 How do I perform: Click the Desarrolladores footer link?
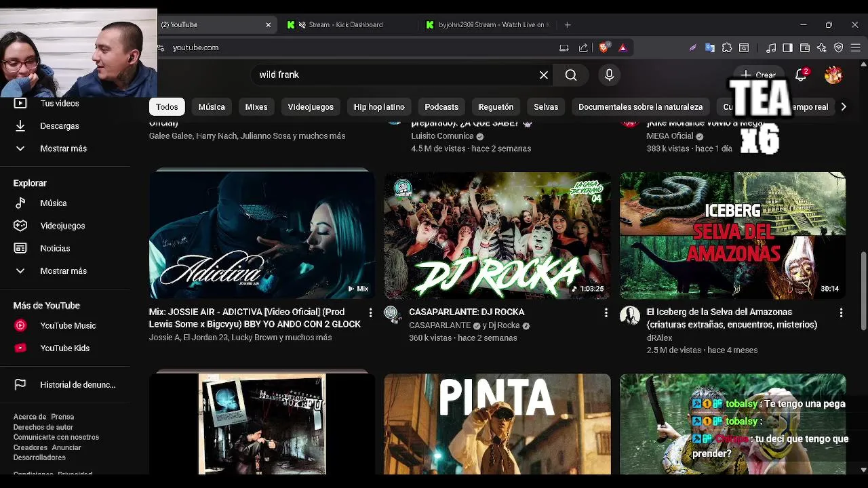click(39, 457)
